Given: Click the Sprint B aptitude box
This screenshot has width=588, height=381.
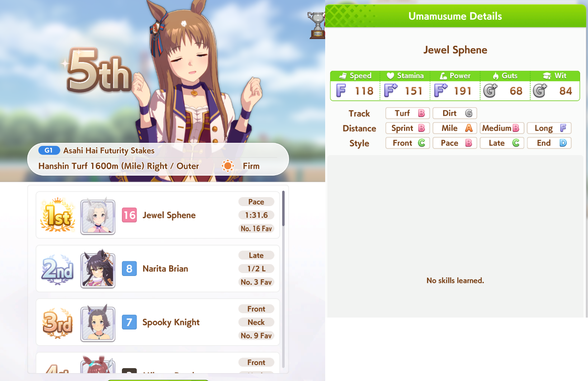Looking at the screenshot, I should click(408, 128).
